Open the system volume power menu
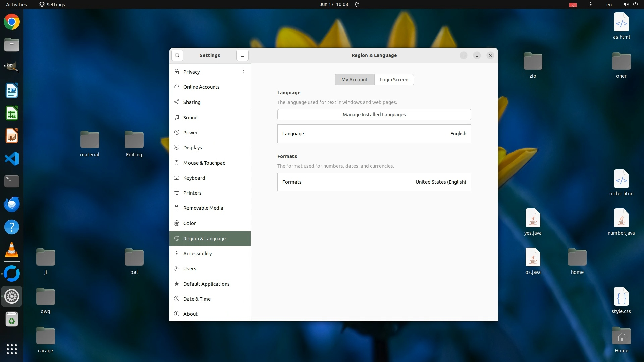644x362 pixels. (630, 5)
